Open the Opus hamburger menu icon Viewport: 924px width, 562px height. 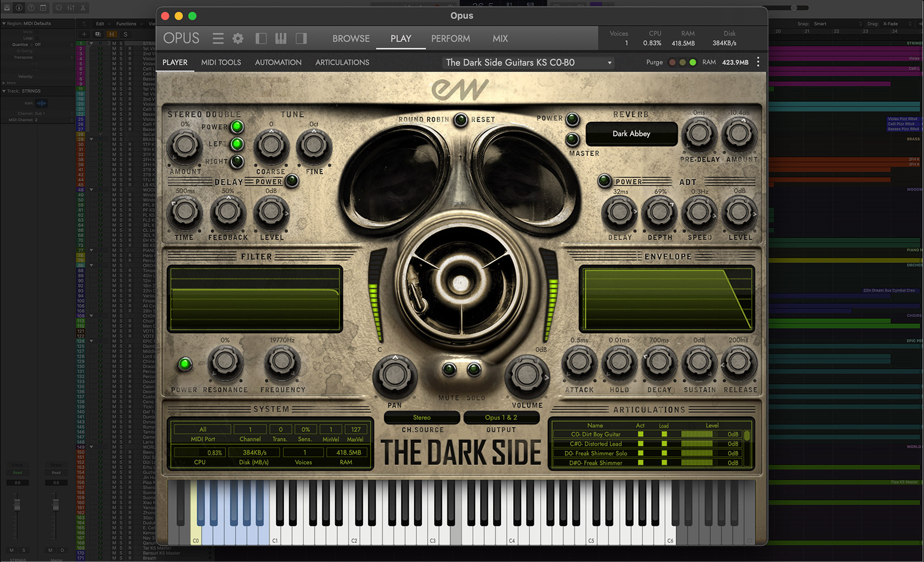218,38
